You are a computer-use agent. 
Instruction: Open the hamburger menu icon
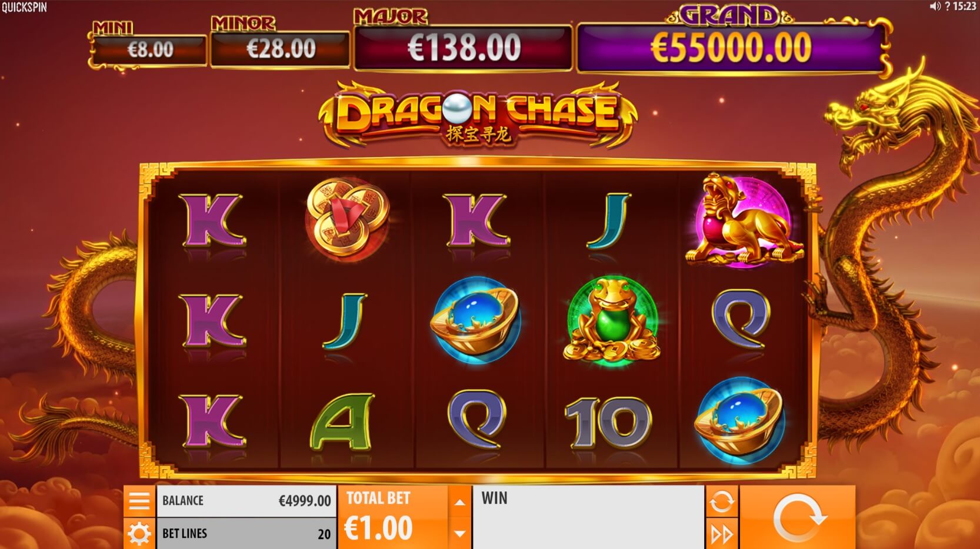point(139,501)
